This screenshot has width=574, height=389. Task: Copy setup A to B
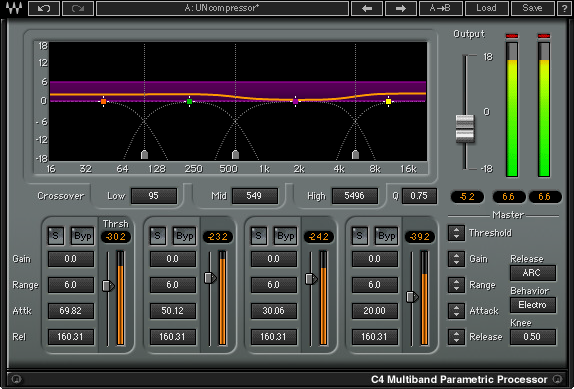pos(440,8)
